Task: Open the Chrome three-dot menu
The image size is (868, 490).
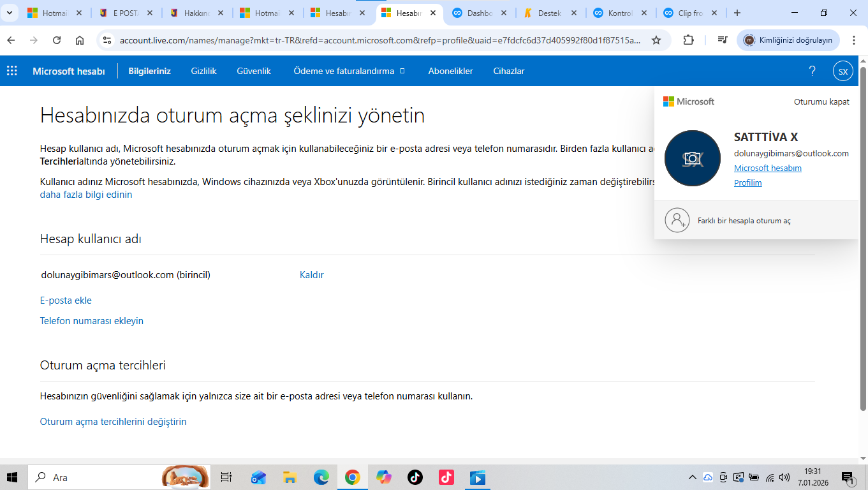Action: coord(854,40)
